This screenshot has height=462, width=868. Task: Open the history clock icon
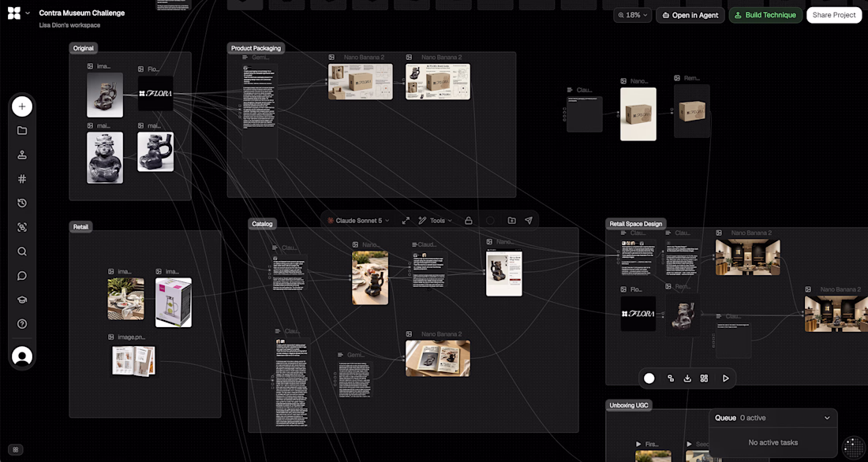22,203
